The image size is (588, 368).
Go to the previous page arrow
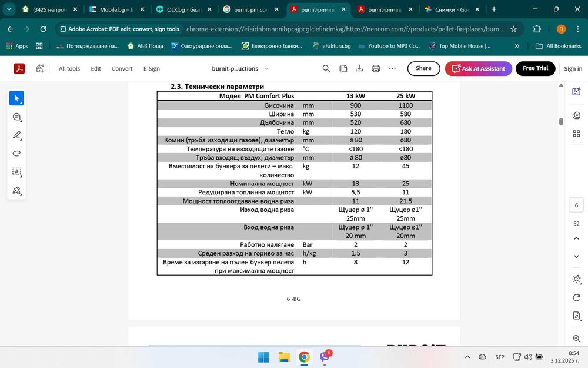pyautogui.click(x=576, y=238)
